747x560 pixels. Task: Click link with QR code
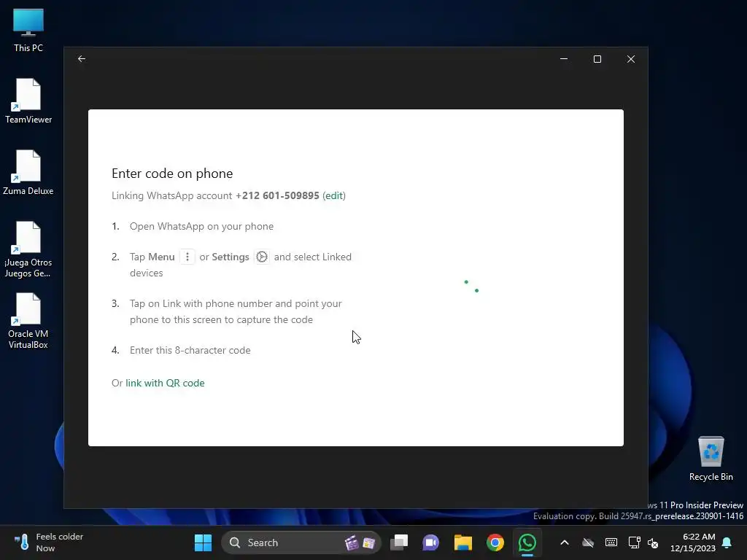click(x=165, y=383)
